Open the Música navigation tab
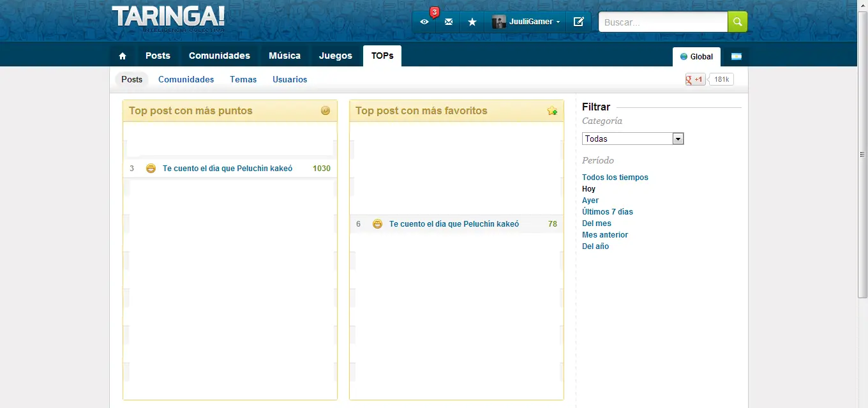This screenshot has width=868, height=408. [x=285, y=56]
